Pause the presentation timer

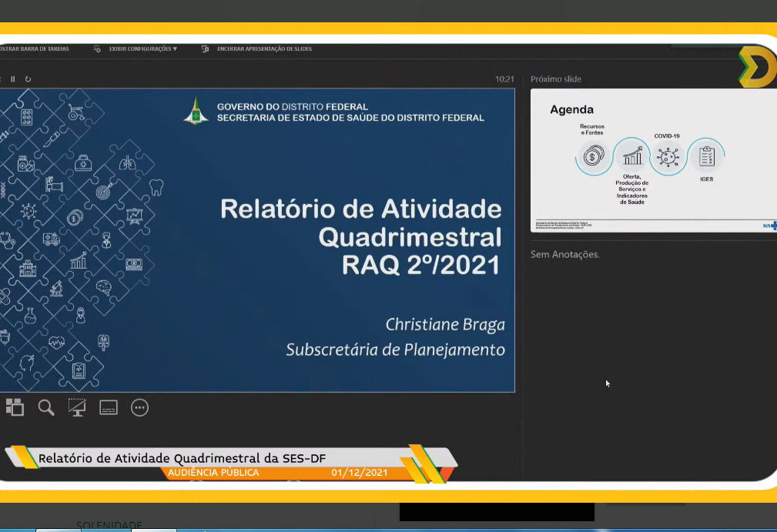13,79
